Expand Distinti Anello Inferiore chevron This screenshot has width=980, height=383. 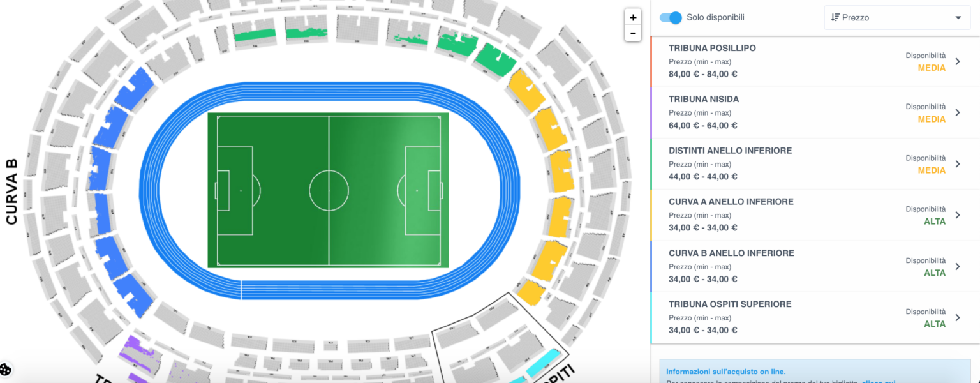[957, 164]
